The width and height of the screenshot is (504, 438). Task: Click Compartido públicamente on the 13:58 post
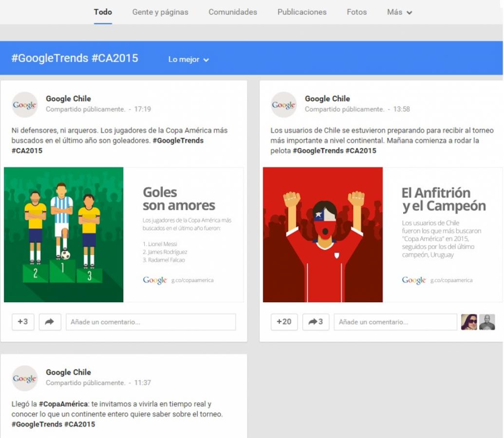tap(344, 109)
